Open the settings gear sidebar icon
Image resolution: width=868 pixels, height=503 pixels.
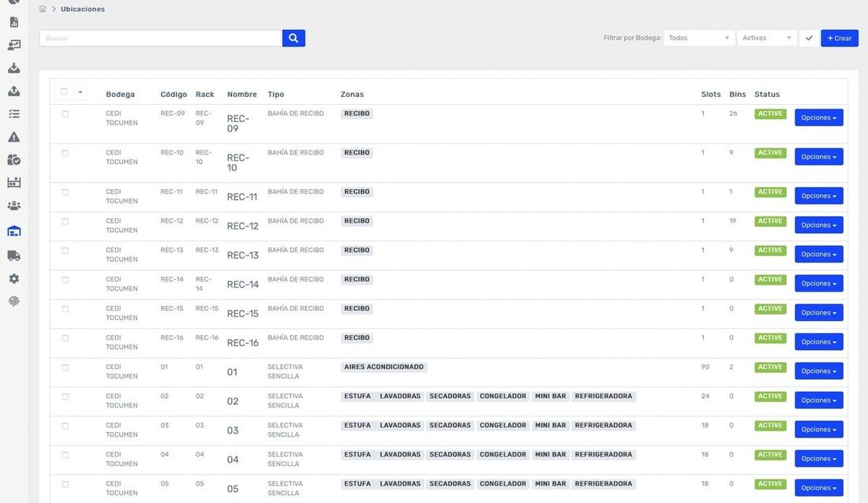[x=14, y=279]
